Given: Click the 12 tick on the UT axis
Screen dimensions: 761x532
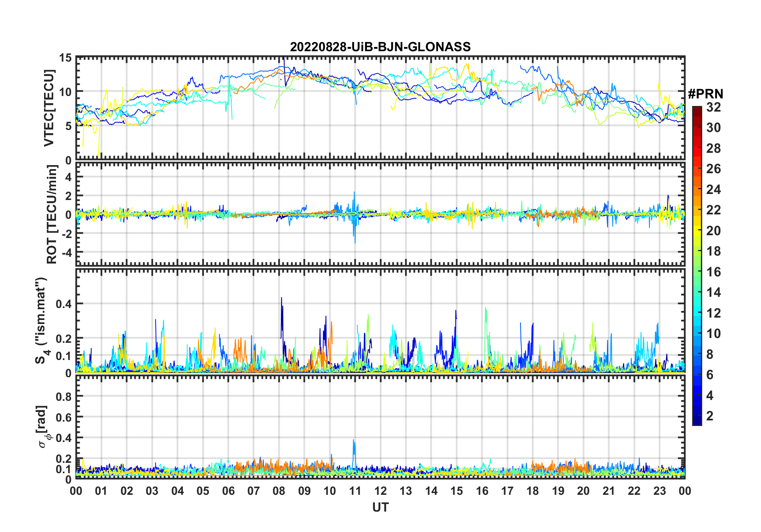Looking at the screenshot, I should click(380, 491).
